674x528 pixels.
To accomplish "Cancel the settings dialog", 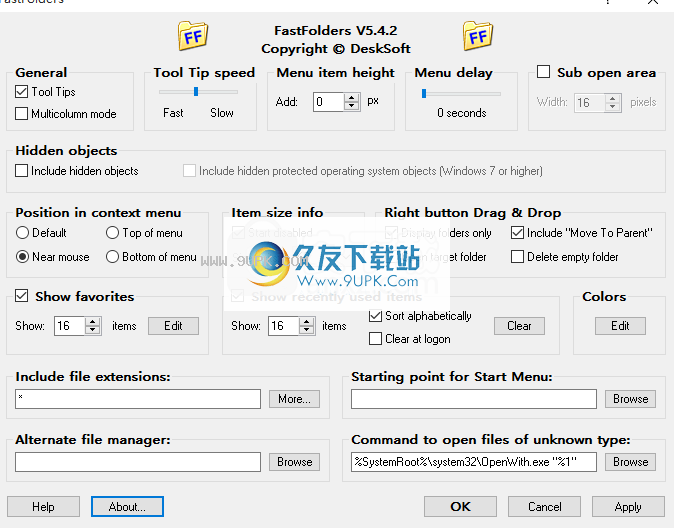I will coord(545,507).
